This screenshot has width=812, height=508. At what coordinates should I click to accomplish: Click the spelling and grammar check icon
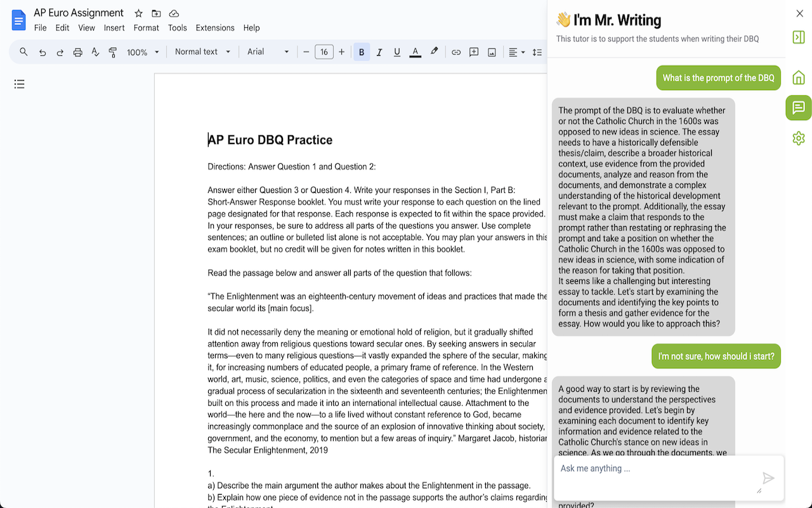(95, 52)
